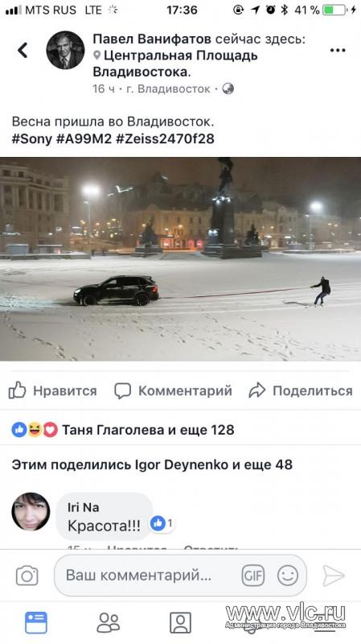Open the snowy square photo
Screen dimensions: 361x644
(x=180, y=259)
